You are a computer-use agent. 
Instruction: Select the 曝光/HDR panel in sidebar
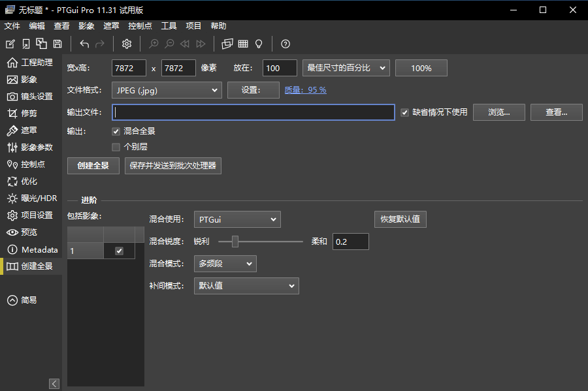[x=33, y=198]
